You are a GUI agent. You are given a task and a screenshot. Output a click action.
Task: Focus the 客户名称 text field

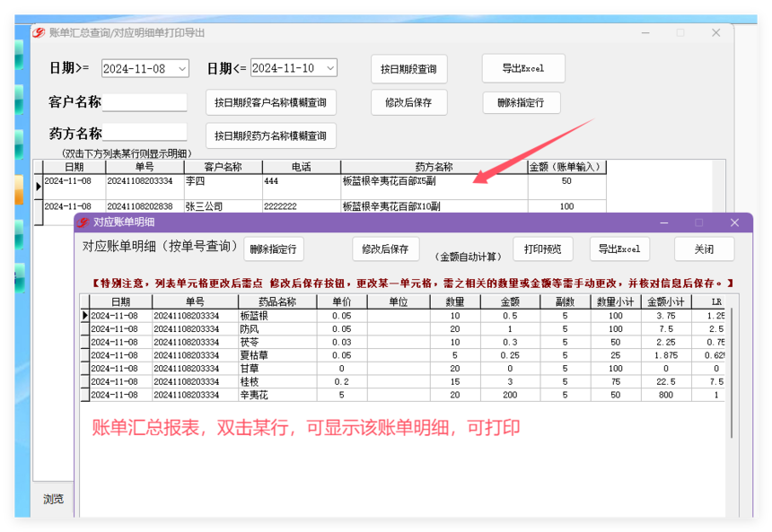click(145, 102)
